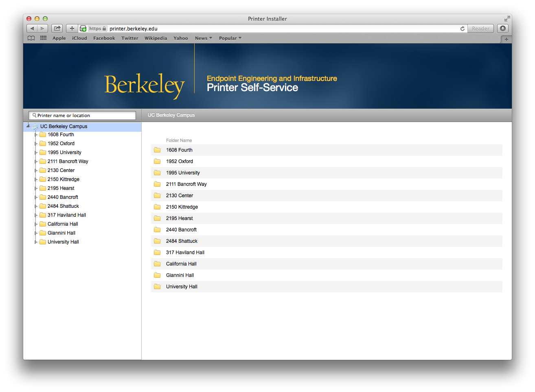Expand the 2195 Hearst tree node
Image resolution: width=535 pixels, height=392 pixels.
coord(36,188)
